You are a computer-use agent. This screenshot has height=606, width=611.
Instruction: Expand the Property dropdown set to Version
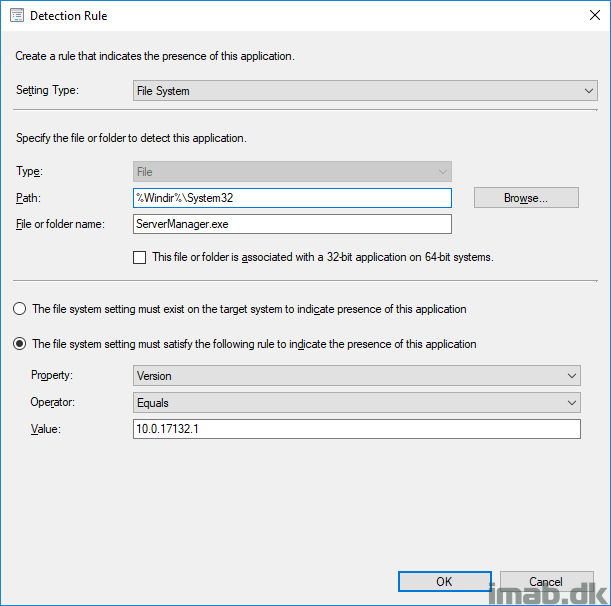[x=357, y=376]
